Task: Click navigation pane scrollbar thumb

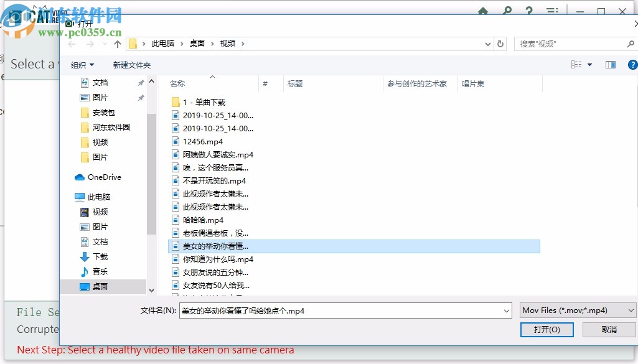Action: pos(151,174)
